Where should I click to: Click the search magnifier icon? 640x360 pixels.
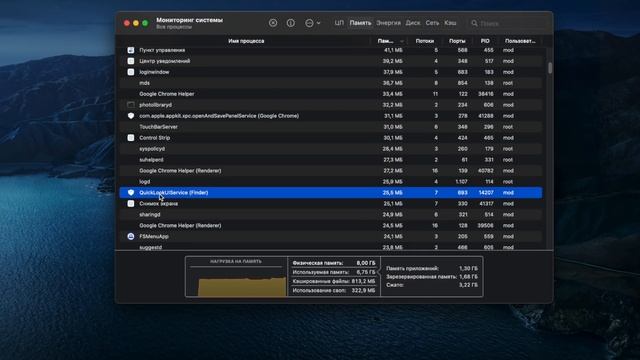pyautogui.click(x=474, y=23)
